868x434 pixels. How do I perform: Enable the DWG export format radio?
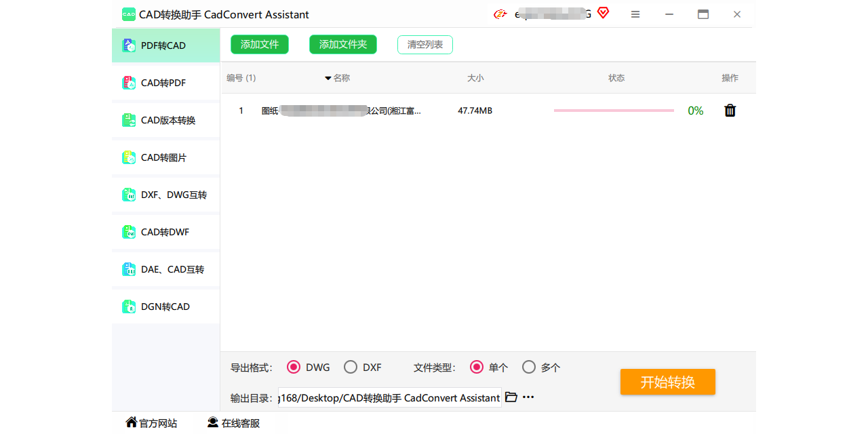293,366
